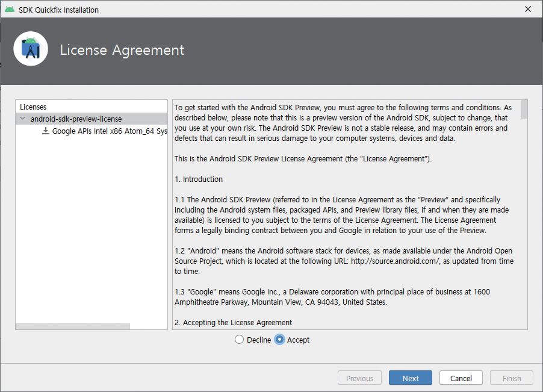Click the Licenses header label
The height and width of the screenshot is (392, 543).
pos(33,107)
